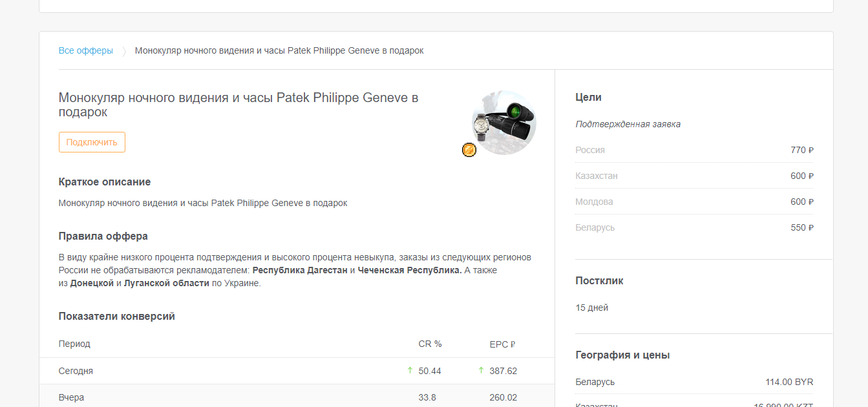Click the CR % column header

click(x=430, y=344)
